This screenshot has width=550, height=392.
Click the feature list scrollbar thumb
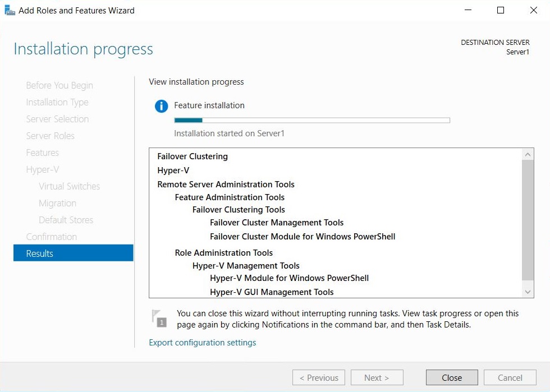[528, 220]
